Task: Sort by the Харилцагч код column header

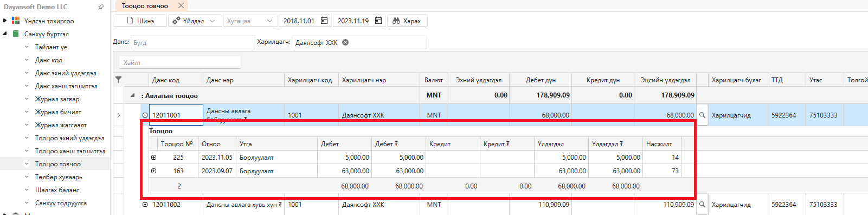Action: [311, 80]
